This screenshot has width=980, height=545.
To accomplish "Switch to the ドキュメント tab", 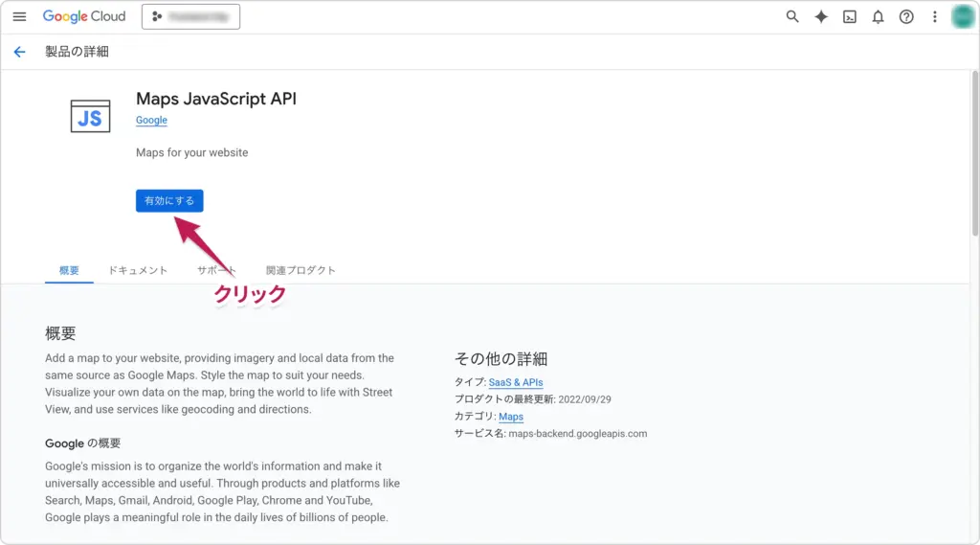I will point(138,270).
